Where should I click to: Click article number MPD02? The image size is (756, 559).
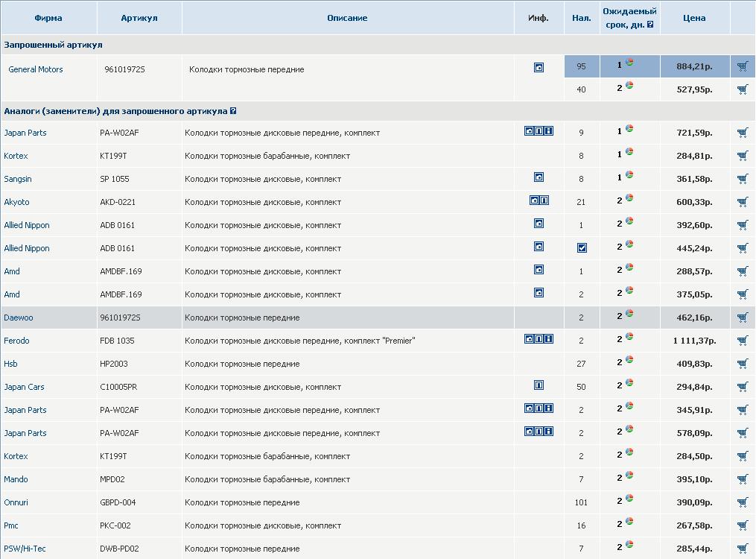112,479
